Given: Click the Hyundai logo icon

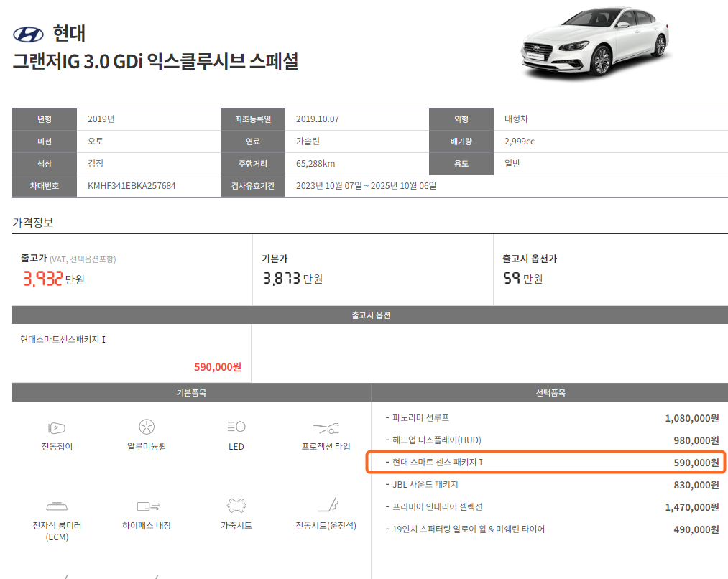Looking at the screenshot, I should tap(28, 34).
